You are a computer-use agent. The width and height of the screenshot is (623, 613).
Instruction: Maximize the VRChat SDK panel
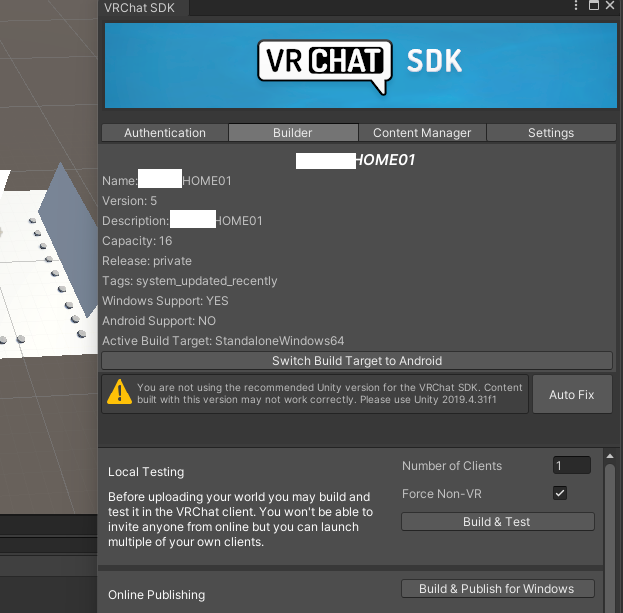coord(594,5)
